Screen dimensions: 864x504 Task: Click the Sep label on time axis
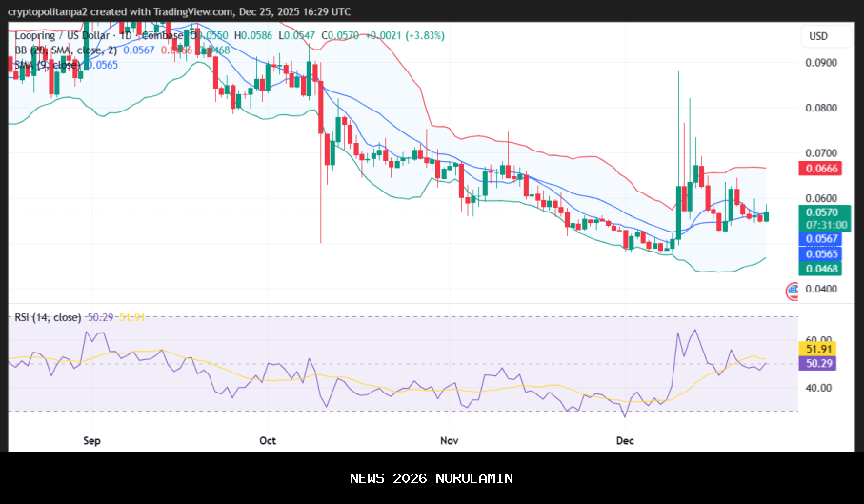pos(92,441)
